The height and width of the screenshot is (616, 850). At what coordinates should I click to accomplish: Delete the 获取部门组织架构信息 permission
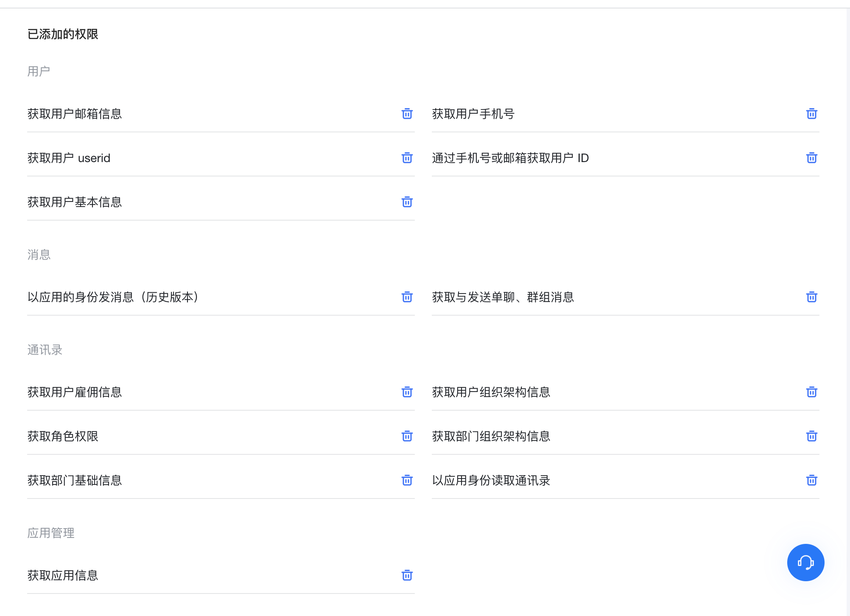tap(811, 436)
